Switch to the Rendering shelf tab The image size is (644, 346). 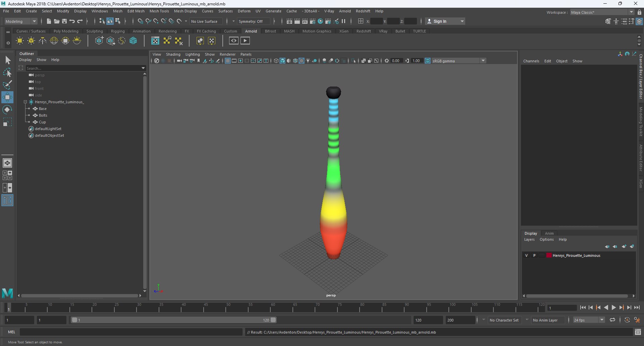[168, 31]
